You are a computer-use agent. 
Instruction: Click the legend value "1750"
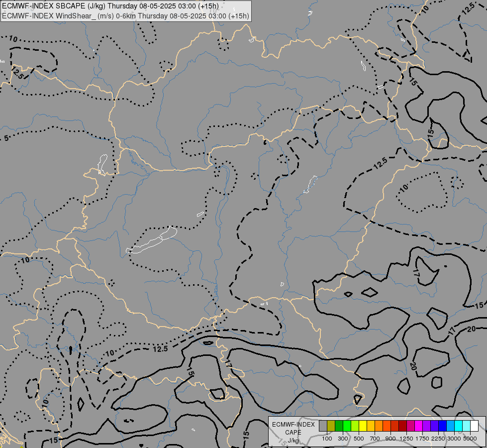click(422, 439)
